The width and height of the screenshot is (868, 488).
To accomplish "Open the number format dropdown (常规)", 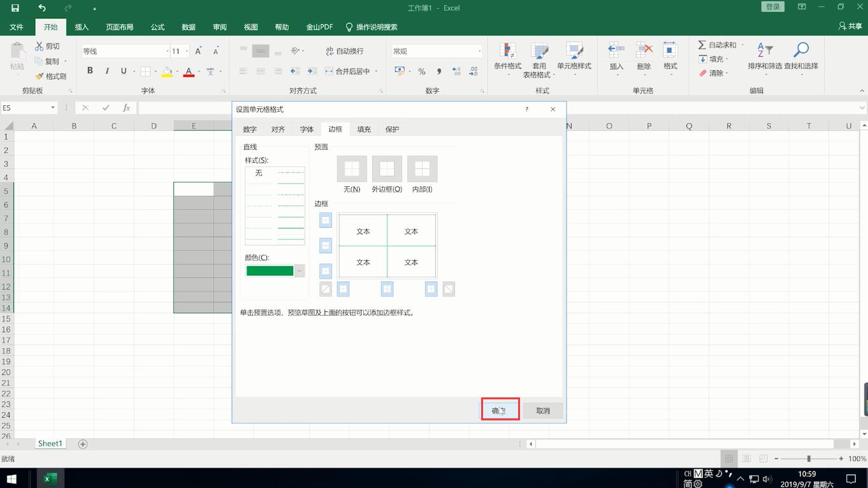I will click(479, 51).
